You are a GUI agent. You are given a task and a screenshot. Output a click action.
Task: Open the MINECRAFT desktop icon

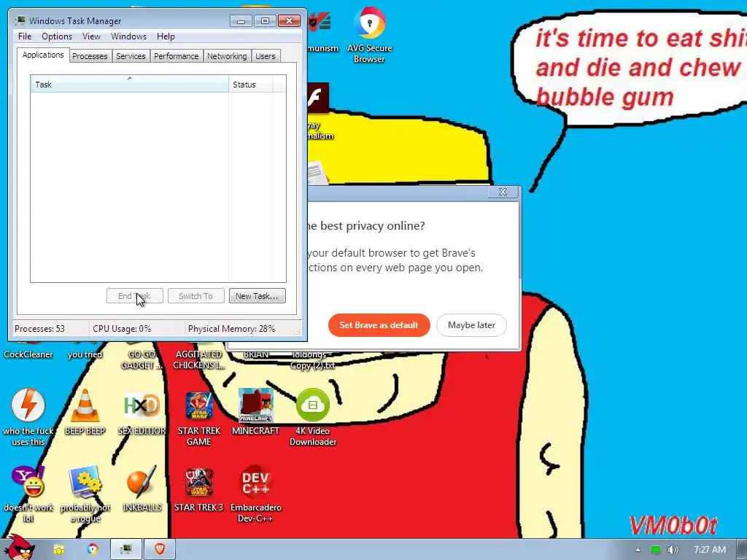255,412
